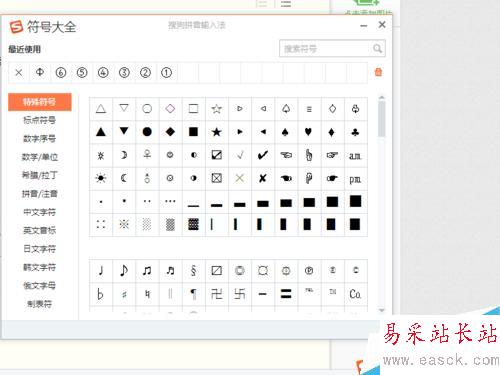Select recently used circled 3

[x=124, y=72]
